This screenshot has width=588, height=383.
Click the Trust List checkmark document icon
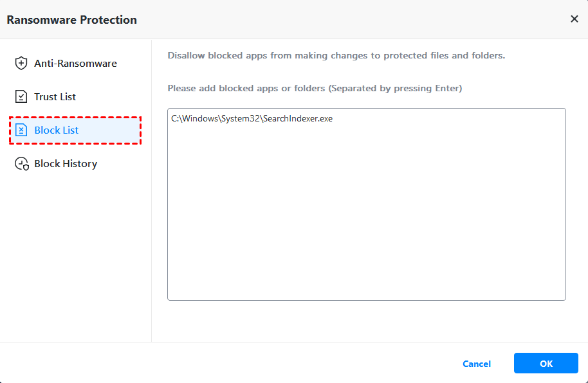point(21,96)
